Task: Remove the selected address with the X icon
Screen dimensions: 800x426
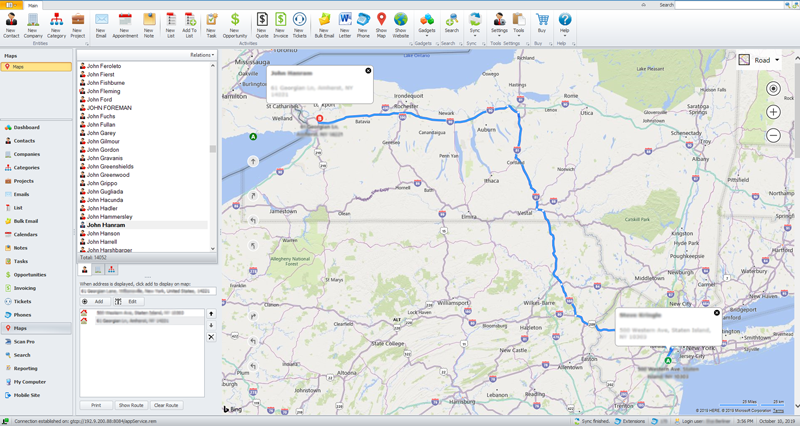Action: (211, 337)
